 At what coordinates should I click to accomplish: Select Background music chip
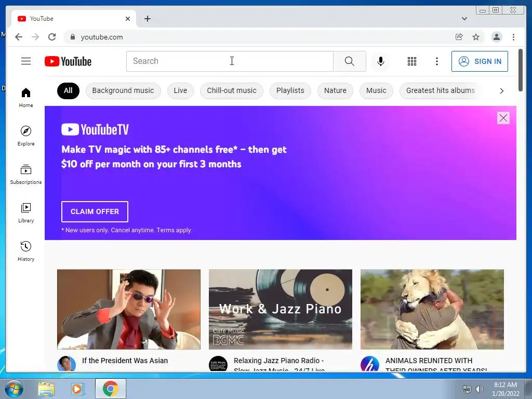pos(123,90)
